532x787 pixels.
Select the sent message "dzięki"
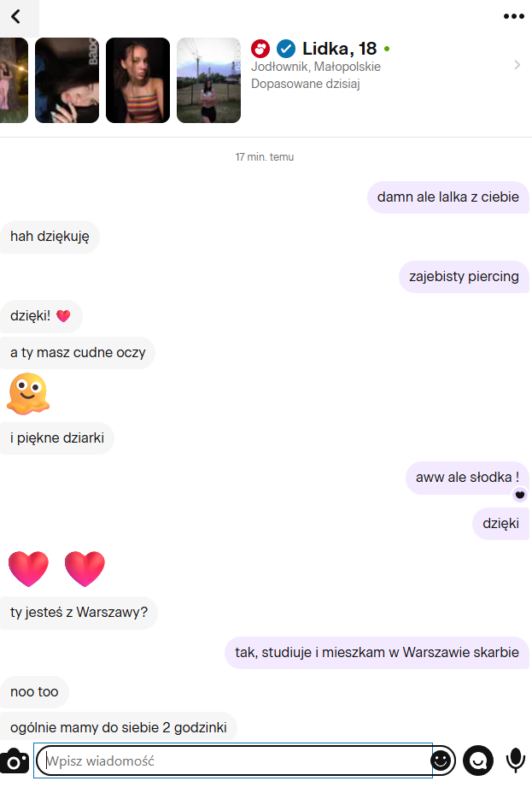(501, 524)
